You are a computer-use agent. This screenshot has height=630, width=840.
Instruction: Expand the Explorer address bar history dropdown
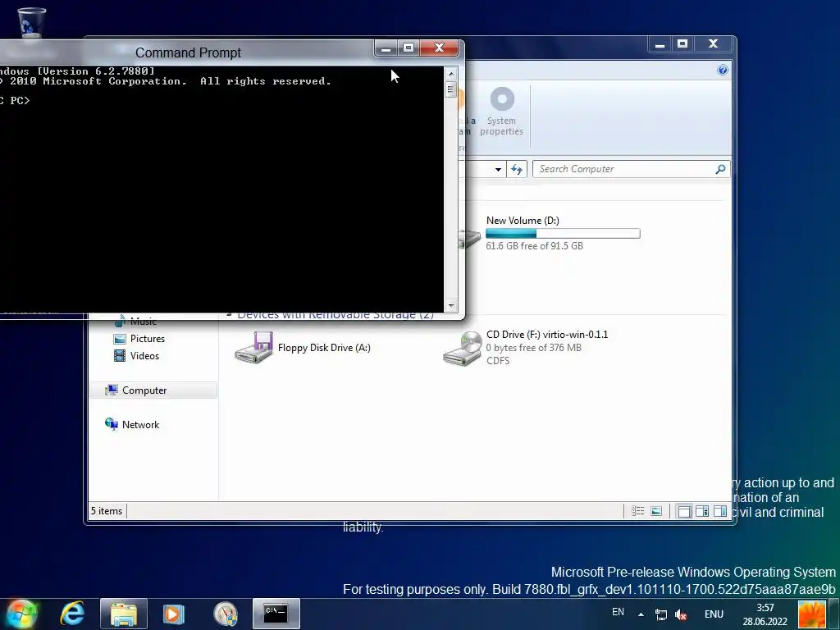(498, 169)
